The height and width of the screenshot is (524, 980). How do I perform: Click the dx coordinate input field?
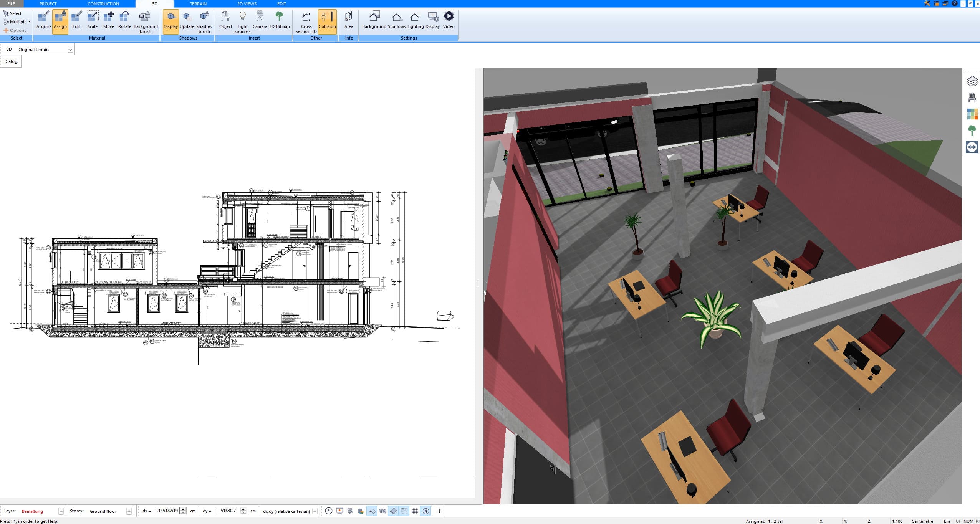coord(167,511)
